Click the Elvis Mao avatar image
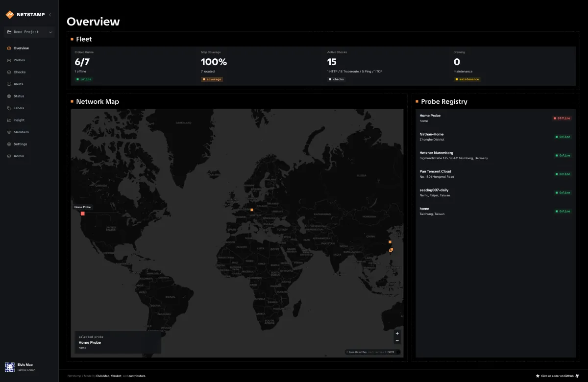This screenshot has height=382, width=588. (x=9, y=367)
